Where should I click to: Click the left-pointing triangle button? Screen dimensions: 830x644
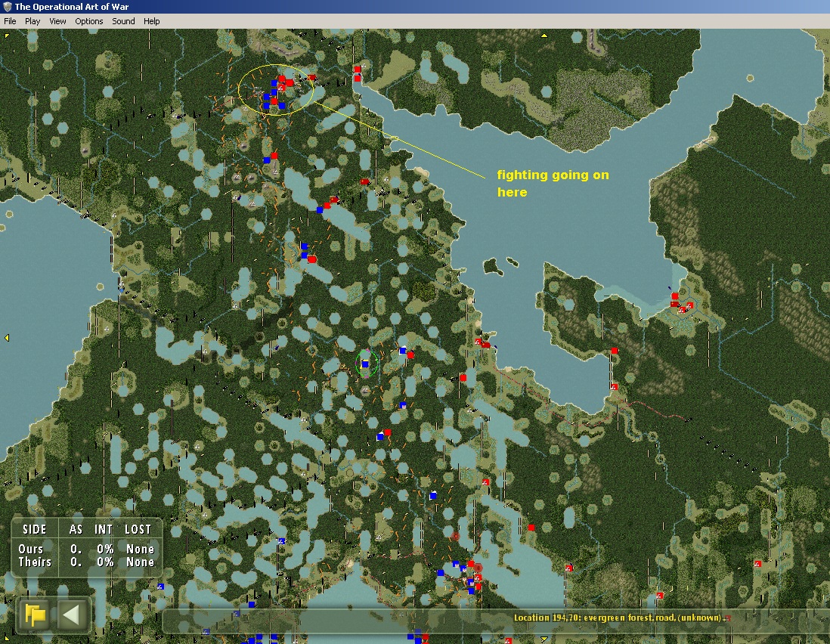(72, 615)
